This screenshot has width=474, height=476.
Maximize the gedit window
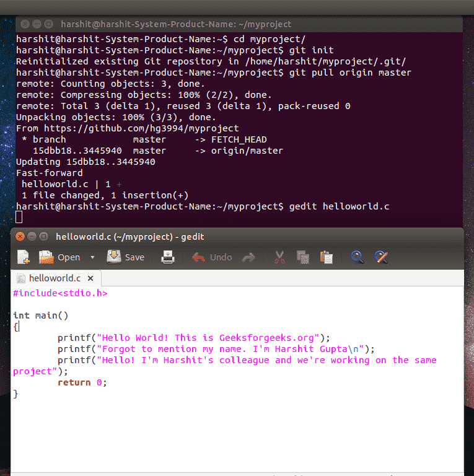tap(44, 237)
